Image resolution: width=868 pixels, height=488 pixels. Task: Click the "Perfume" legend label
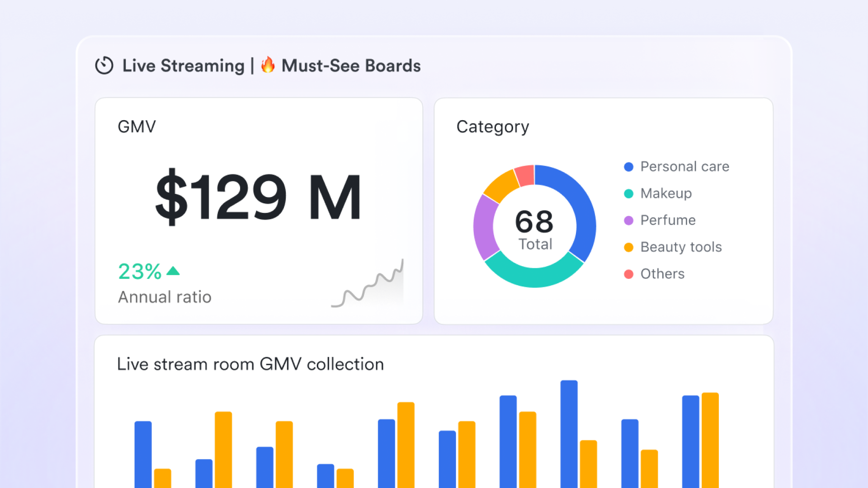coord(668,220)
